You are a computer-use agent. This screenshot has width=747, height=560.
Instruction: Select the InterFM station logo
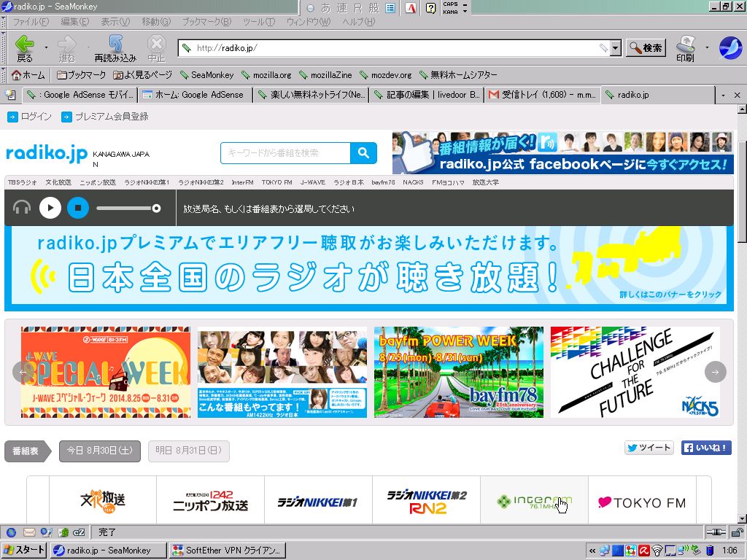click(x=534, y=502)
